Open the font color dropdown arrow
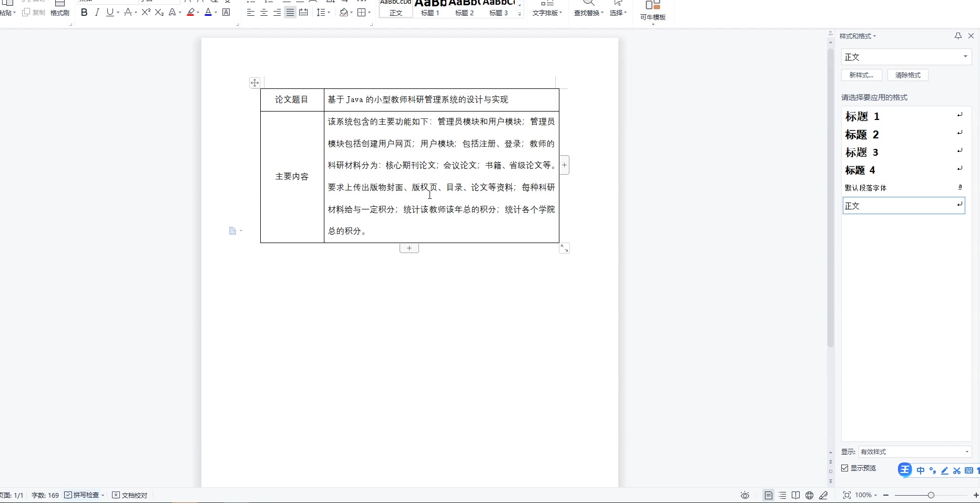 tap(216, 13)
